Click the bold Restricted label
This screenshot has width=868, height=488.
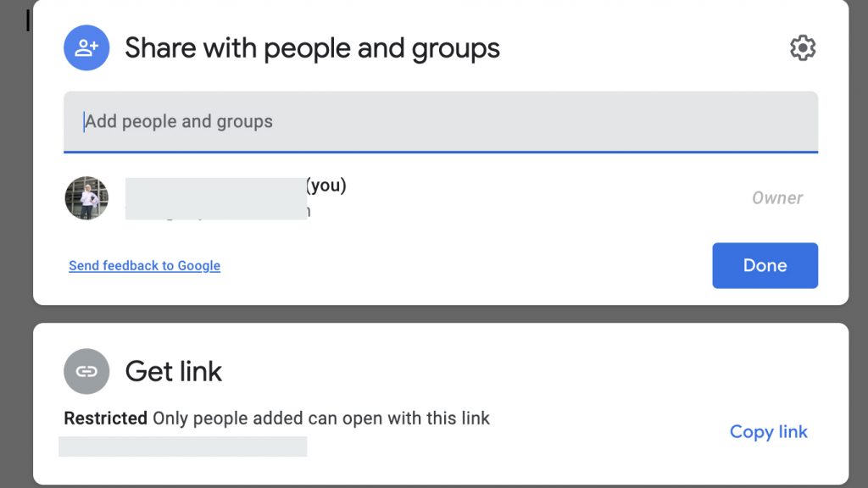click(106, 419)
